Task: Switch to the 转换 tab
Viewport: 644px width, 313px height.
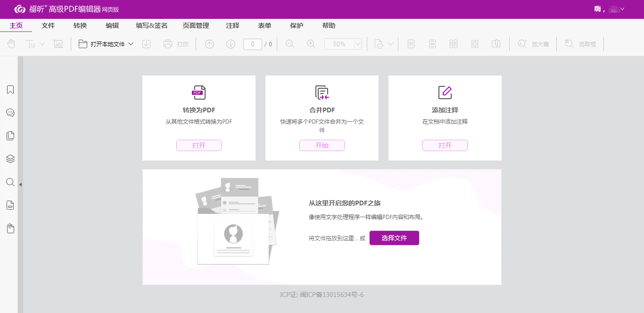Action: coord(80,25)
